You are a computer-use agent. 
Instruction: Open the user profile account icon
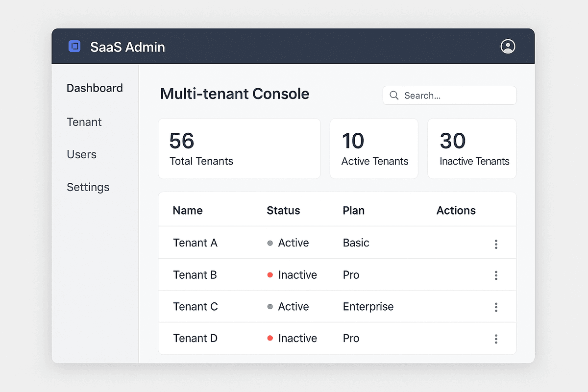point(508,46)
